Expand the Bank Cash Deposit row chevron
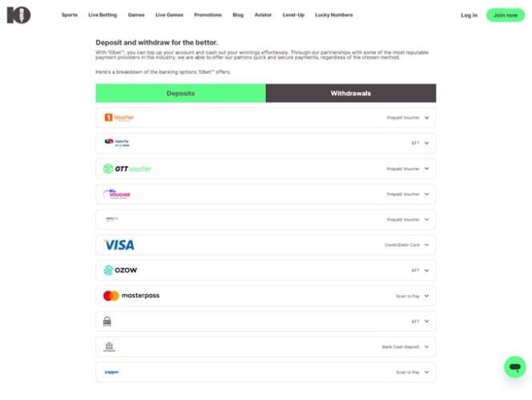The image size is (532, 400). click(x=427, y=347)
